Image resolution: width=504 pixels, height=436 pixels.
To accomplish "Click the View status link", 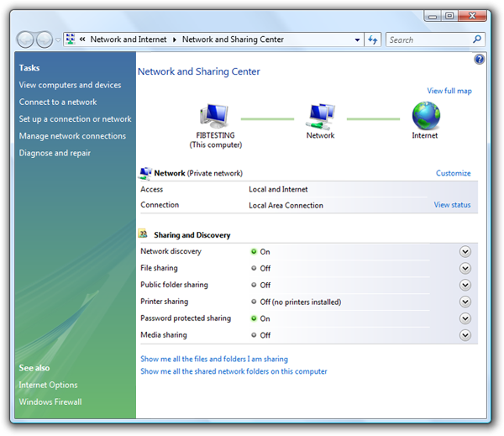I will point(452,205).
